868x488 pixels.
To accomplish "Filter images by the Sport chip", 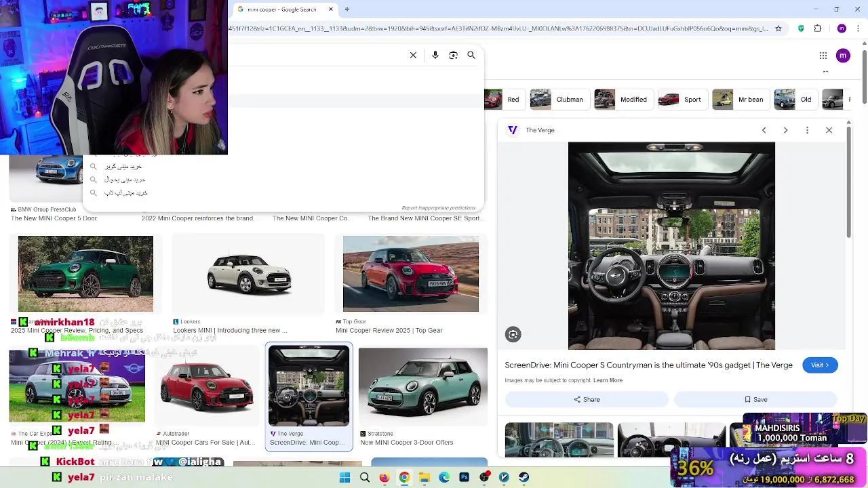I will coord(682,100).
